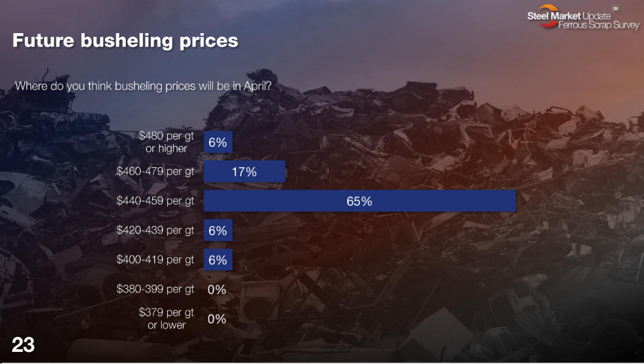Click the "Future busheling prices" title
644x364 pixels.
pyautogui.click(x=125, y=41)
